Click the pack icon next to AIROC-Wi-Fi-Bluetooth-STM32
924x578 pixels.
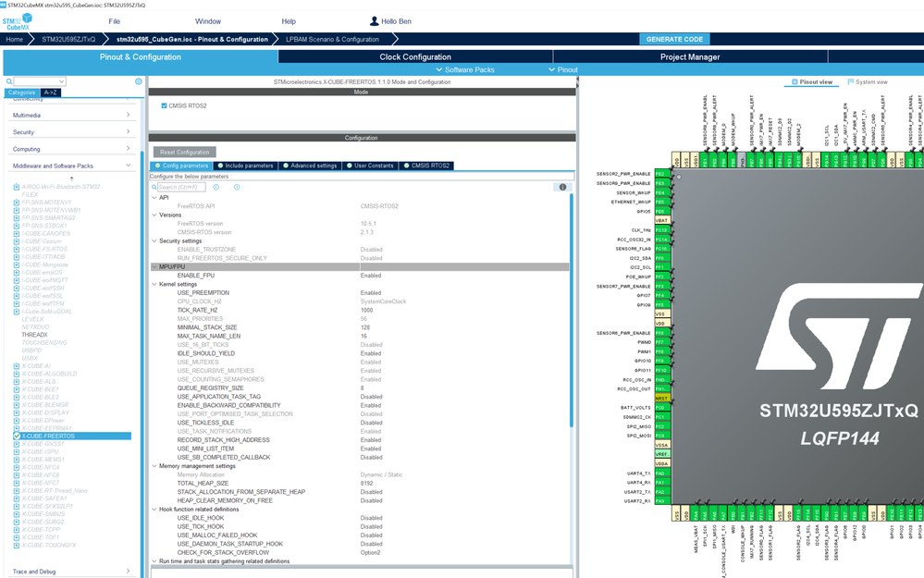pyautogui.click(x=17, y=187)
